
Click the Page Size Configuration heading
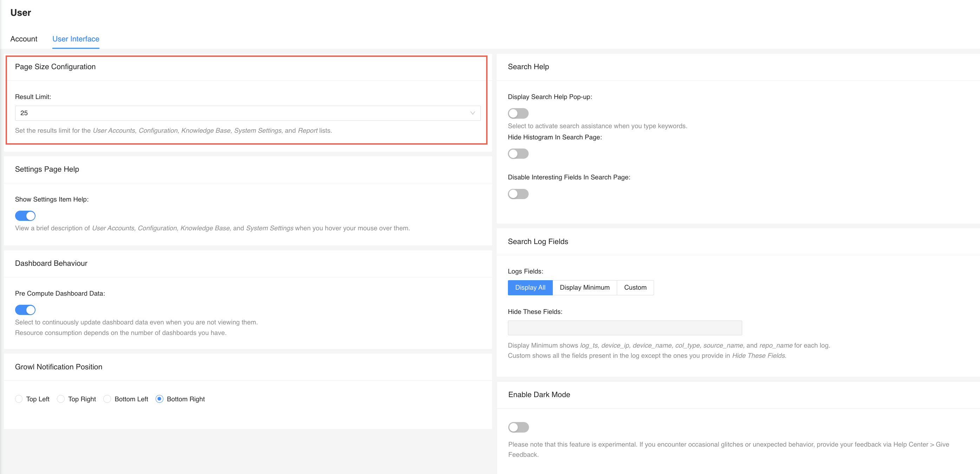[x=55, y=67]
